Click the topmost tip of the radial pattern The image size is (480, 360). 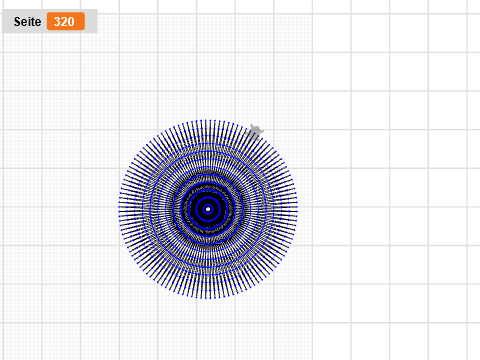206,120
